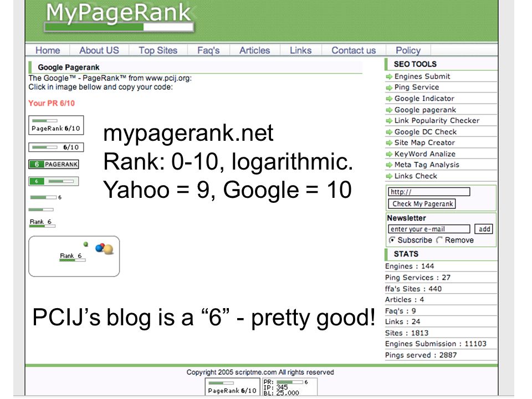Viewport: 532px width, 399px height.
Task: Click the footer PR IP BL stats badge
Action: (290, 387)
